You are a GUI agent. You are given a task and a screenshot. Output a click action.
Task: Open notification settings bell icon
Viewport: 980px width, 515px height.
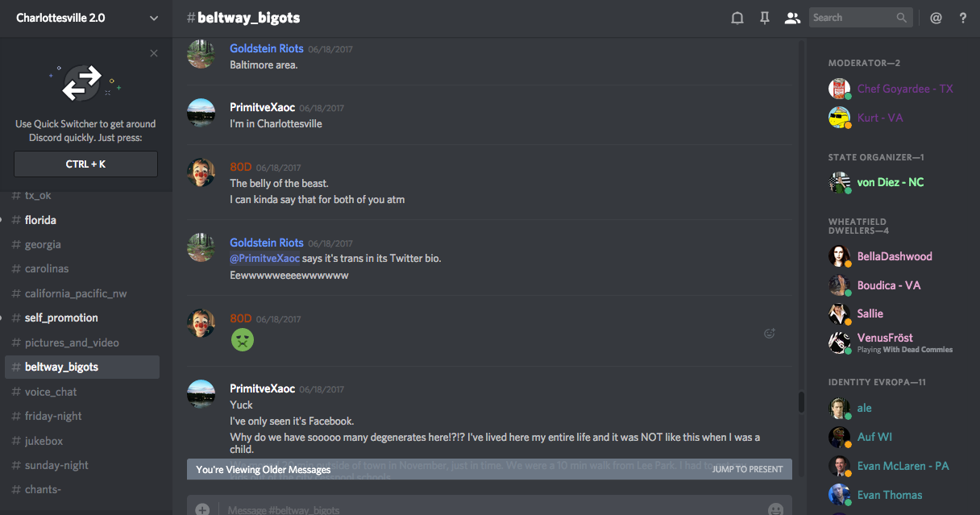(x=737, y=18)
